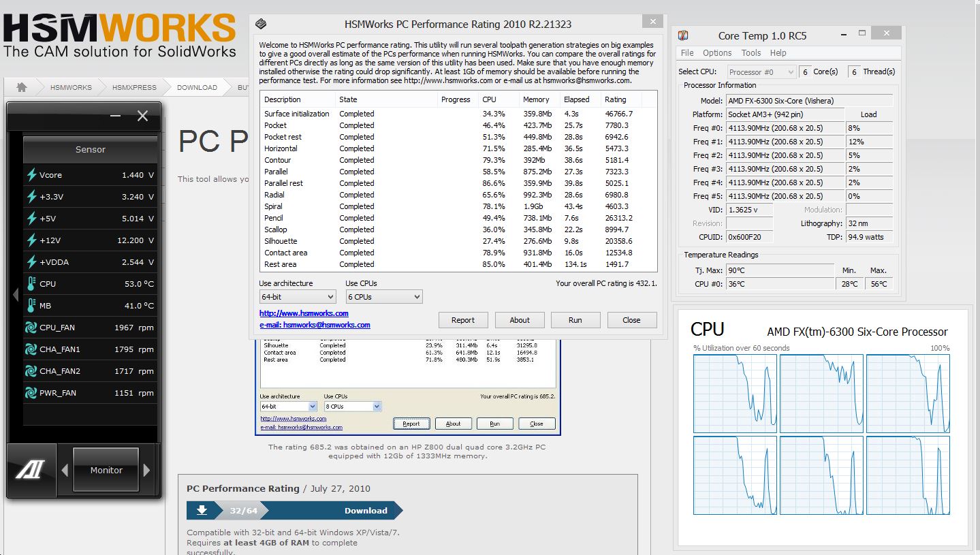Open the Select CPU Processor #0 dropdown
The image size is (980, 555).
click(761, 72)
